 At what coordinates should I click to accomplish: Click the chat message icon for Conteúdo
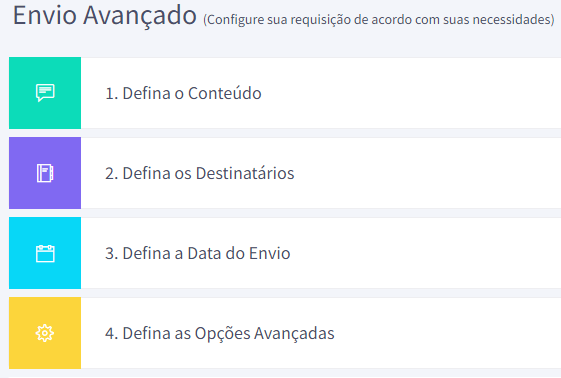click(x=45, y=93)
